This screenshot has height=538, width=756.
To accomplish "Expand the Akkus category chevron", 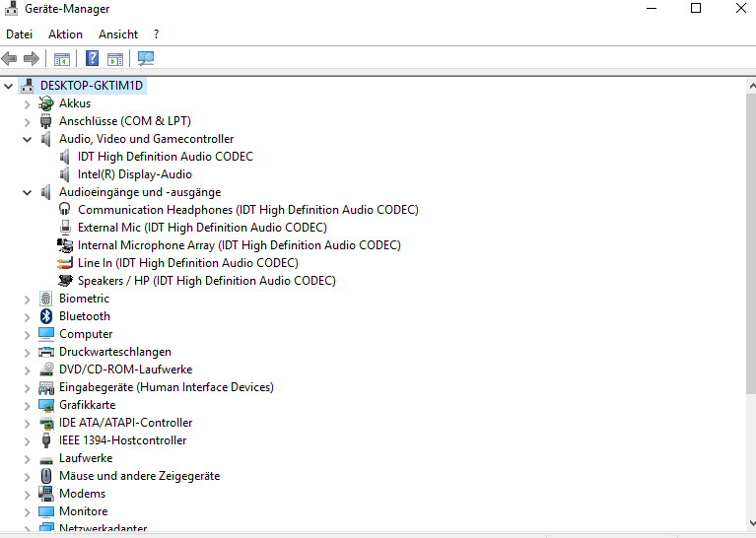I will (x=28, y=104).
